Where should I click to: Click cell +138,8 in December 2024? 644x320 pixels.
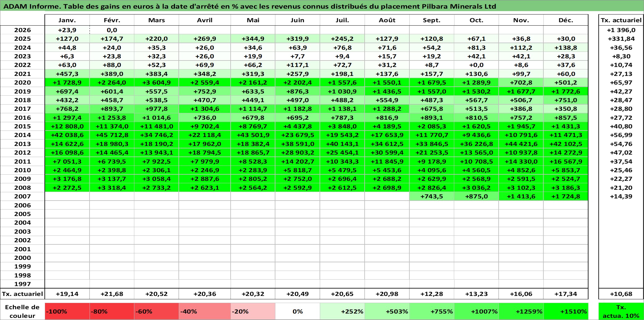click(x=566, y=48)
